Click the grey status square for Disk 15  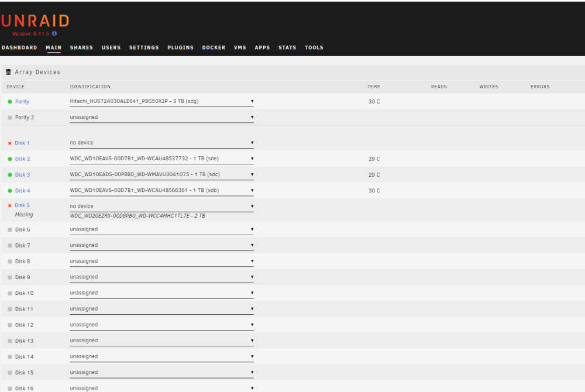tap(10, 373)
